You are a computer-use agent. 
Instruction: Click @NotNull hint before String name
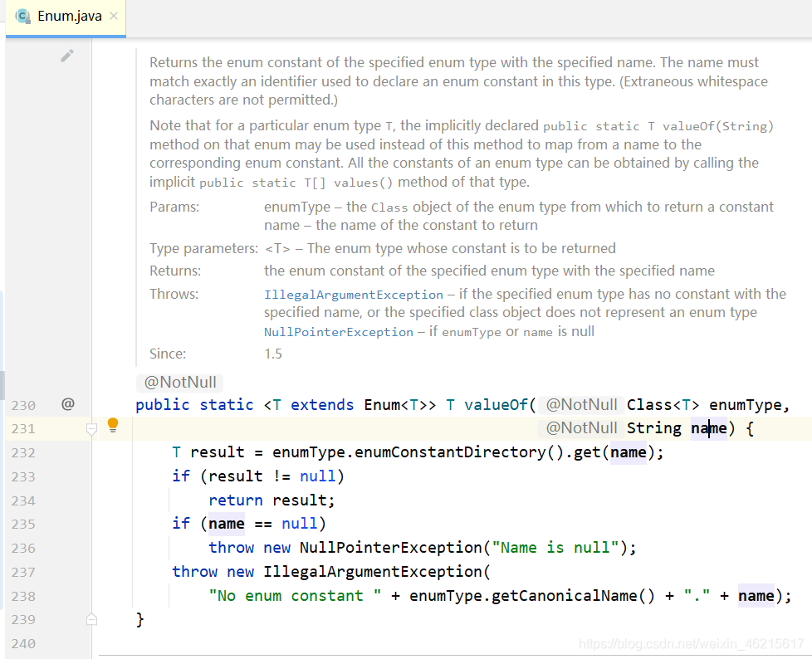tap(581, 428)
